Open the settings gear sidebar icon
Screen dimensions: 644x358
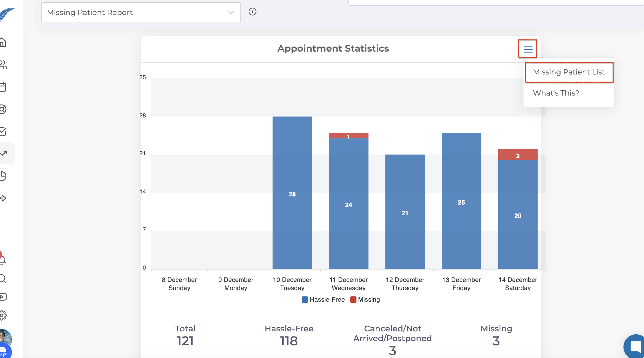(x=3, y=315)
